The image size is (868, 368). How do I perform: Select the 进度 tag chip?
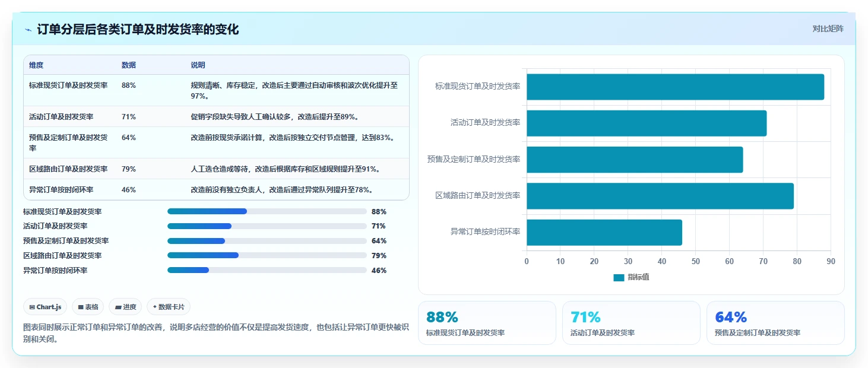pyautogui.click(x=125, y=307)
